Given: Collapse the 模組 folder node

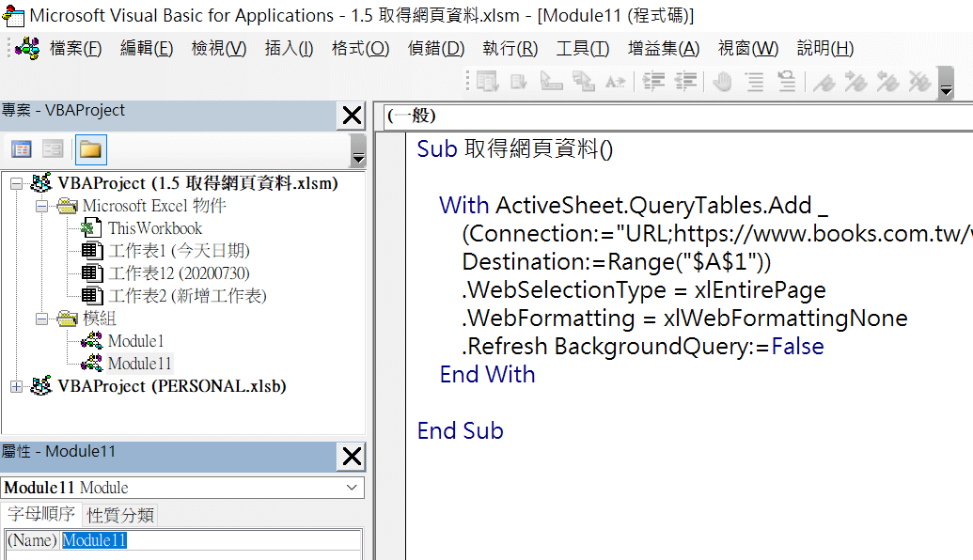Looking at the screenshot, I should point(41,319).
